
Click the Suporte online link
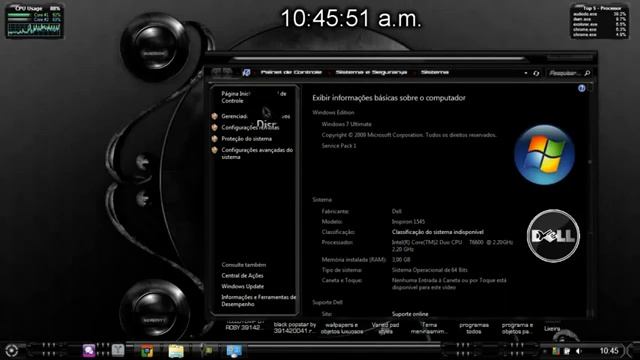410,314
